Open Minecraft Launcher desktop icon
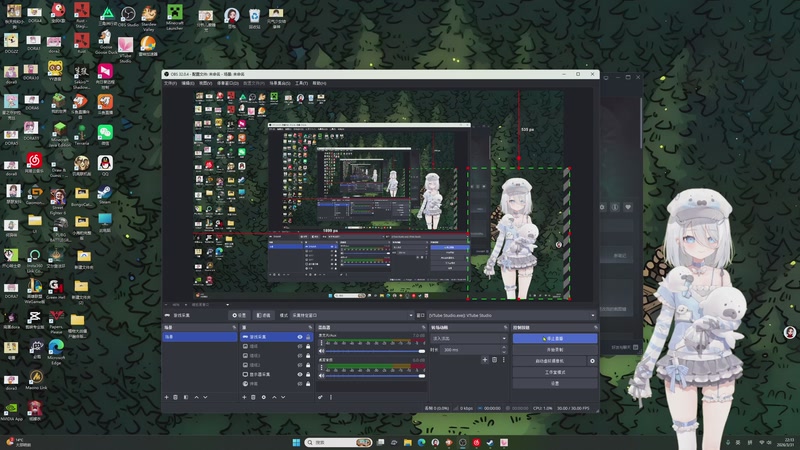This screenshot has height=450, width=800. click(x=174, y=17)
